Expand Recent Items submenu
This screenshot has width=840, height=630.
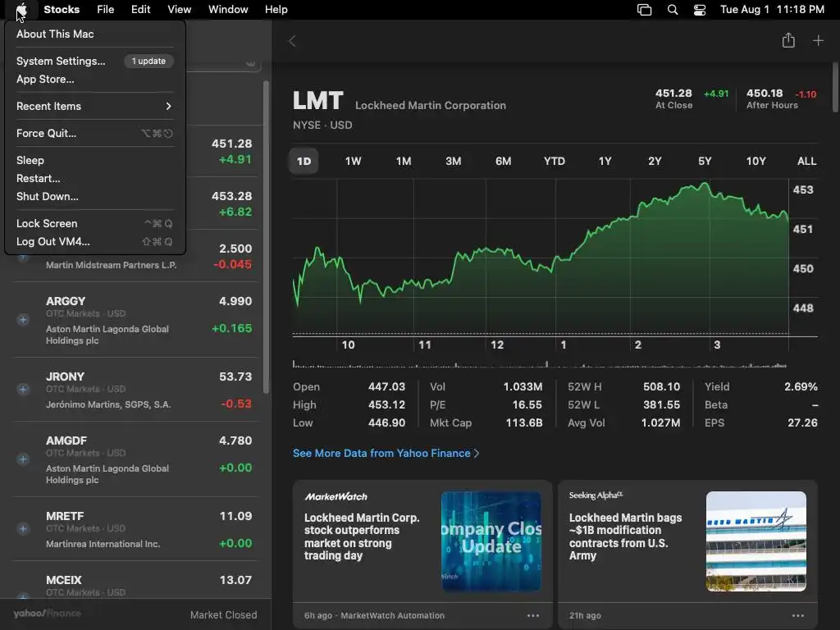pyautogui.click(x=94, y=106)
